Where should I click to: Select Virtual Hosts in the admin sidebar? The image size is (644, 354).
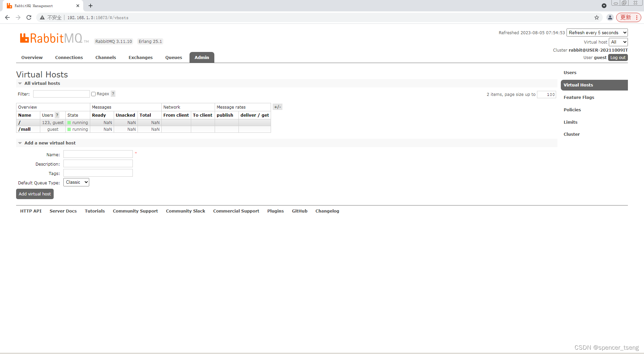(x=594, y=85)
